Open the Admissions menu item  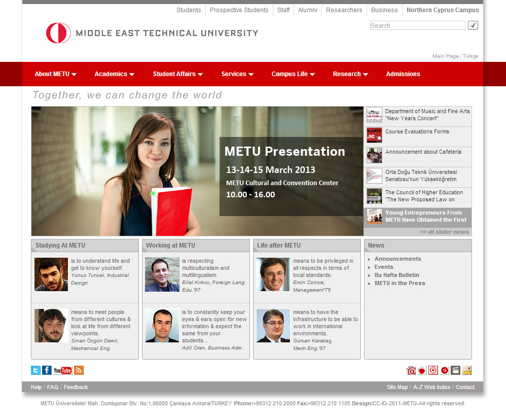coord(403,74)
